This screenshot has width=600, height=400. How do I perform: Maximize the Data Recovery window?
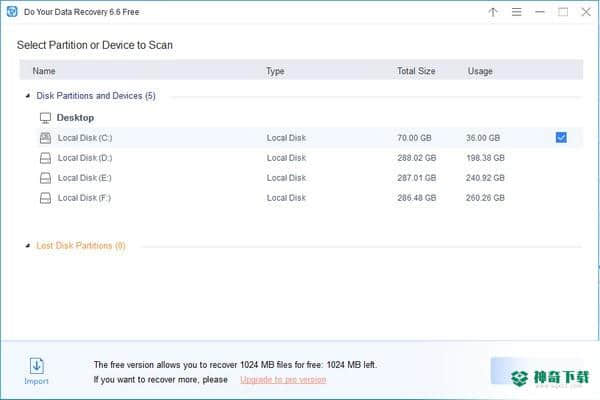click(563, 12)
